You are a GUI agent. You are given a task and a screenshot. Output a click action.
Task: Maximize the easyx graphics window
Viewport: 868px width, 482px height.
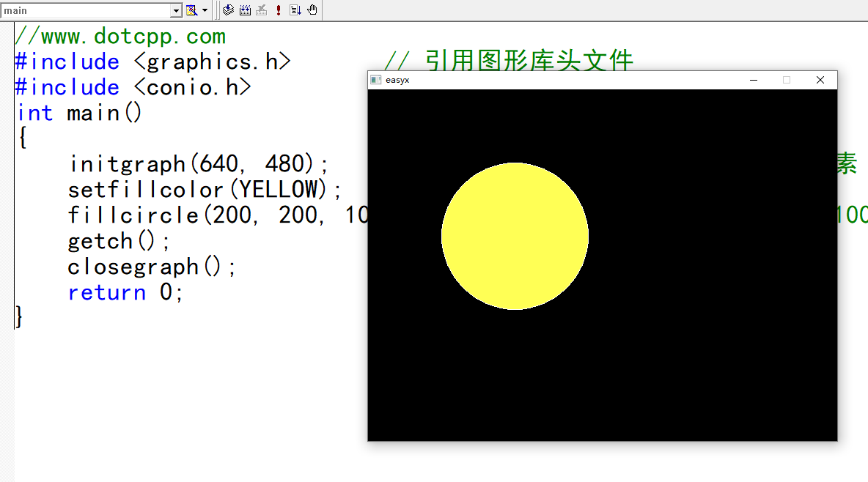(x=787, y=80)
